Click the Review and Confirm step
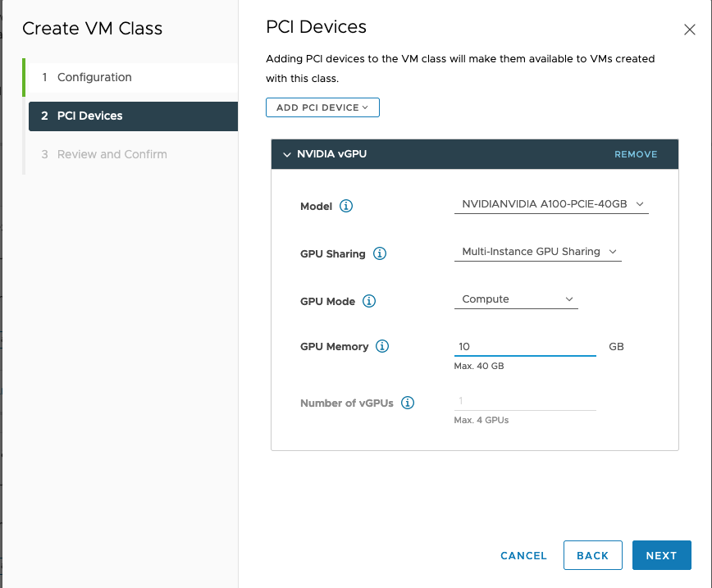 (x=112, y=154)
